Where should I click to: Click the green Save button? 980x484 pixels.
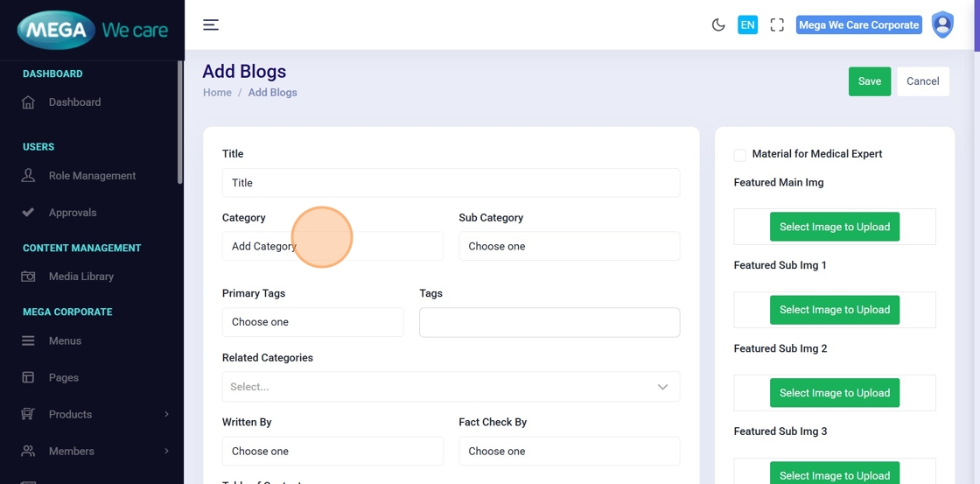[x=869, y=81]
